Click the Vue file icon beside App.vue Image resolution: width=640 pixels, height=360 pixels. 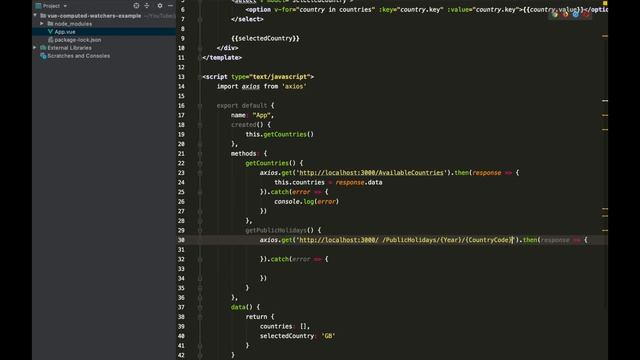coord(50,32)
